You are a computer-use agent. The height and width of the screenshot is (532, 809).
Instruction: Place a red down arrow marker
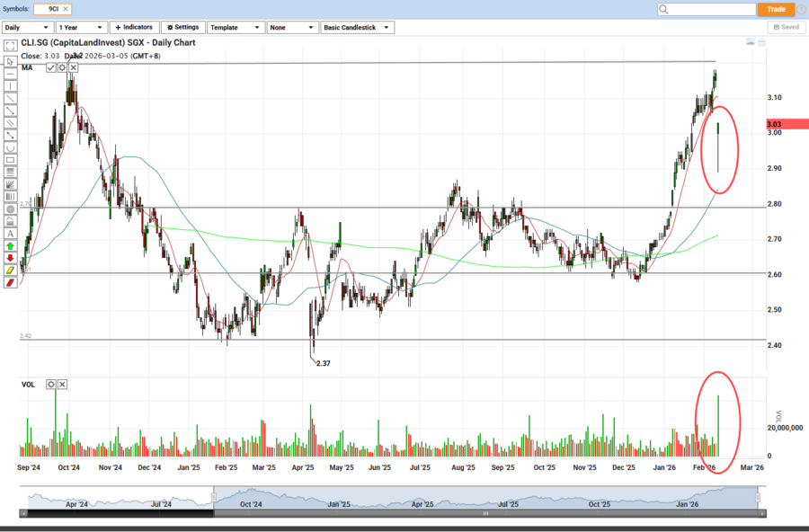coord(10,257)
